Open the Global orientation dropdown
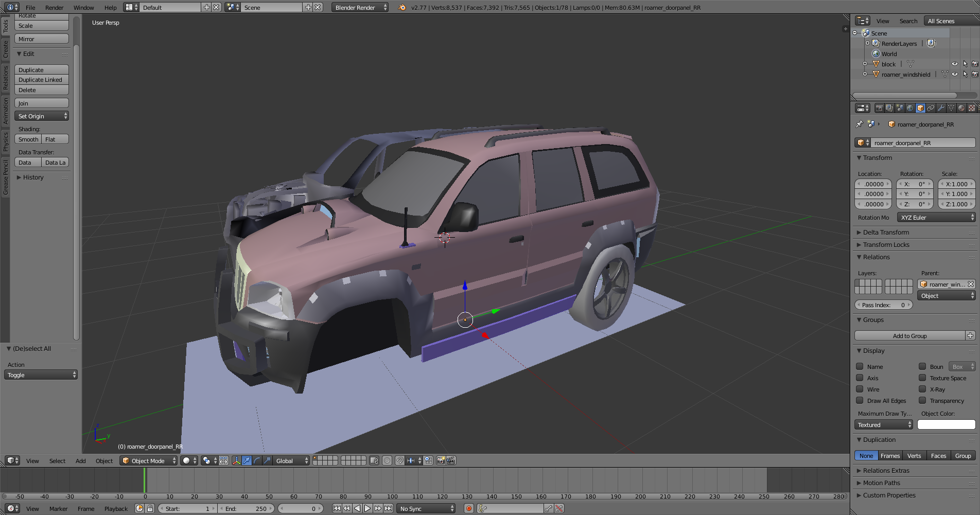 click(x=291, y=460)
